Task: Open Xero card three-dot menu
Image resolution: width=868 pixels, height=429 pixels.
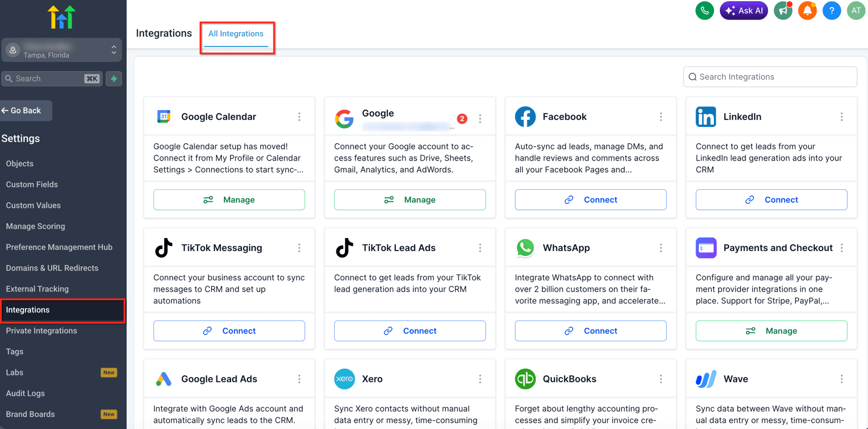Action: tap(480, 379)
